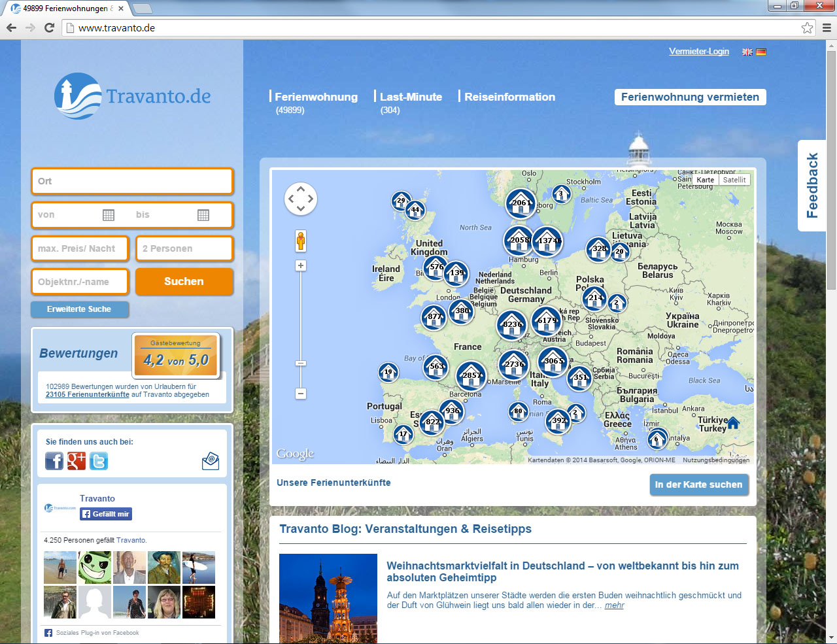Go back in browser history
The height and width of the screenshot is (644, 837).
click(x=11, y=27)
